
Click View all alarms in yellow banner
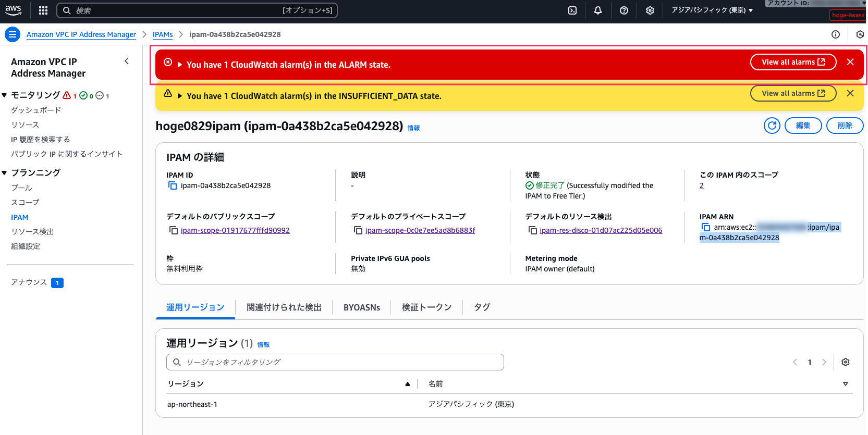793,93
